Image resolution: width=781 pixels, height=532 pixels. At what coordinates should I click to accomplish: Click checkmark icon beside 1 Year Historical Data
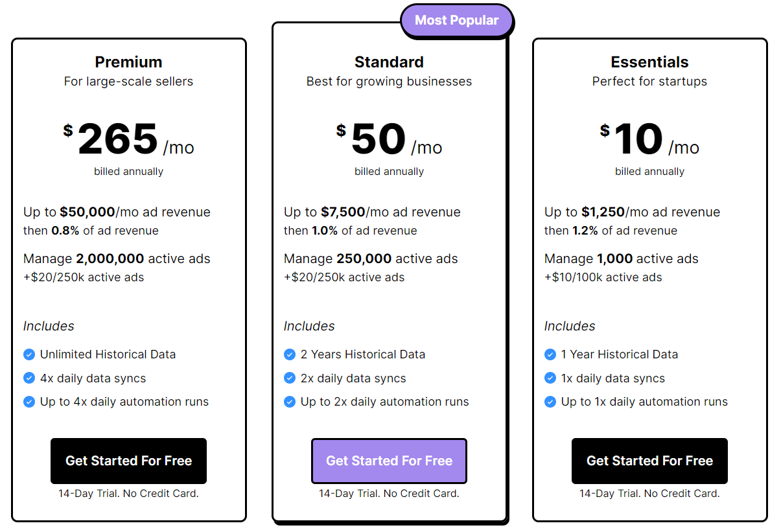tap(550, 354)
